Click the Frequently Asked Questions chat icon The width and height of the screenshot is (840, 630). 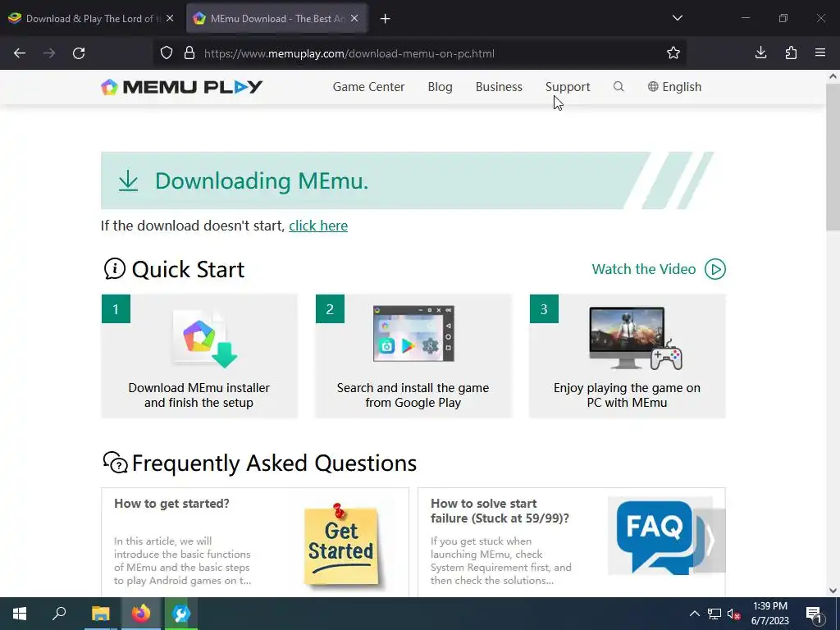coord(115,463)
